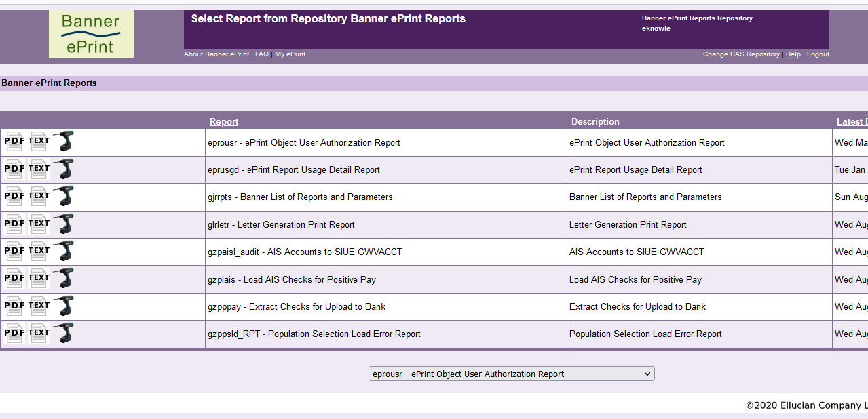This screenshot has width=868, height=419.
Task: Open the Help link
Action: [793, 54]
